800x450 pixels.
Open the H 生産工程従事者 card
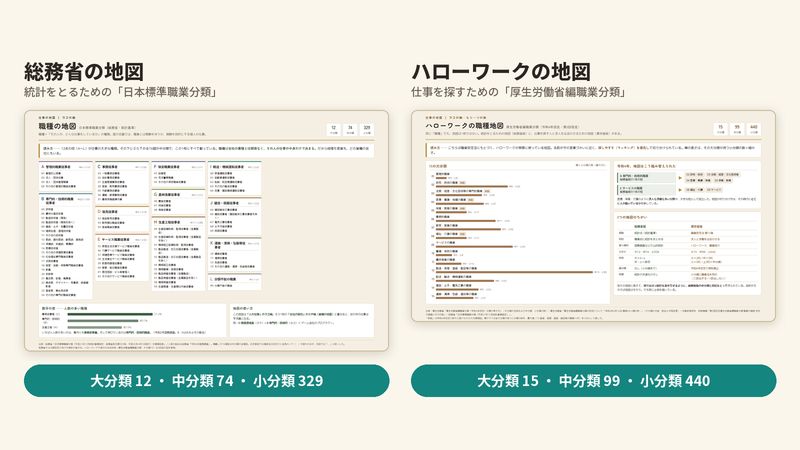click(178, 254)
